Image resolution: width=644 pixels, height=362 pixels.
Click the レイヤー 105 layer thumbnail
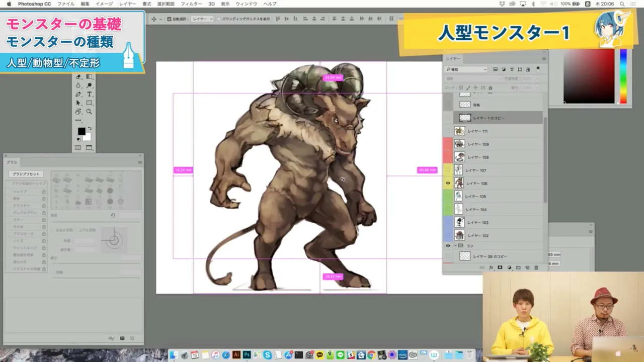tap(459, 196)
